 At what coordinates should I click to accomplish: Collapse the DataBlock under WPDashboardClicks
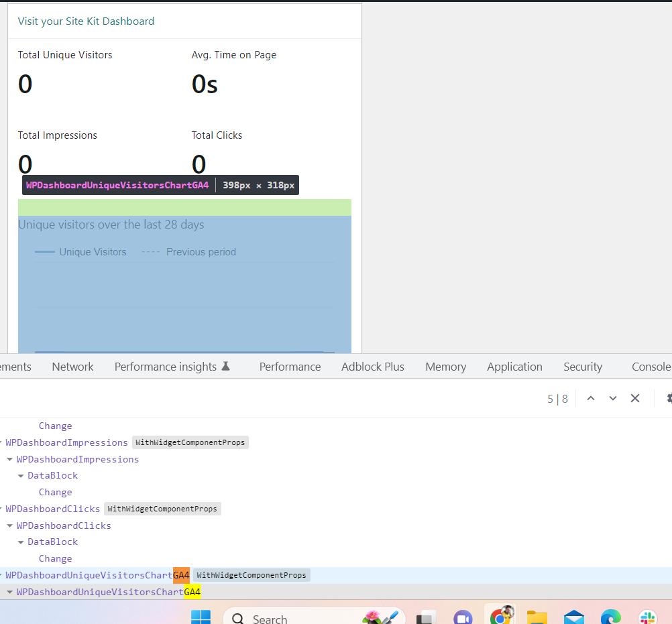(x=21, y=542)
